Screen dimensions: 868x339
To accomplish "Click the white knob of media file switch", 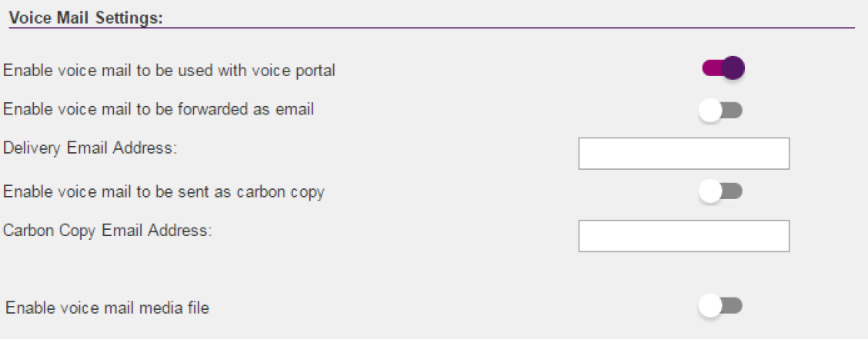I will pyautogui.click(x=710, y=306).
